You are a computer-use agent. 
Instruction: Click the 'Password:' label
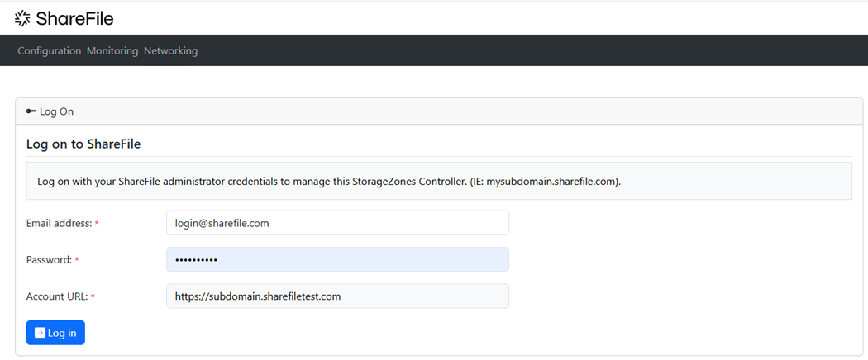(x=50, y=260)
